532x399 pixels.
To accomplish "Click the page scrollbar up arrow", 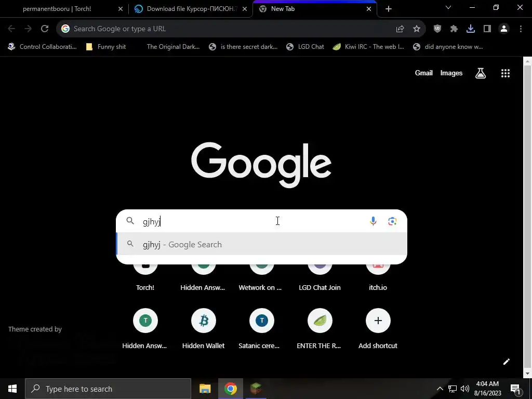I will pyautogui.click(x=527, y=61).
